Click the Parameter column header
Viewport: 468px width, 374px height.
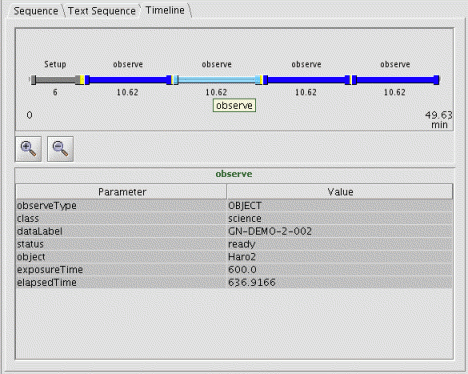pyautogui.click(x=121, y=192)
